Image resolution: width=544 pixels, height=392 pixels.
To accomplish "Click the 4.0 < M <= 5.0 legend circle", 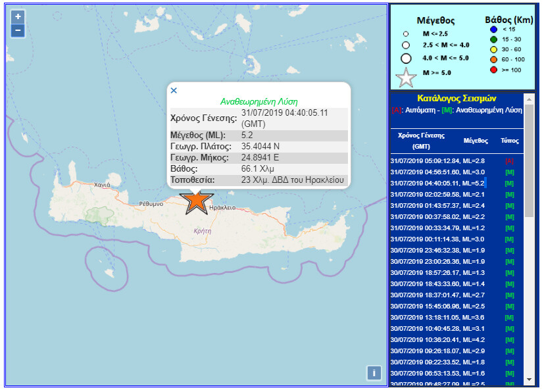I will click(406, 59).
